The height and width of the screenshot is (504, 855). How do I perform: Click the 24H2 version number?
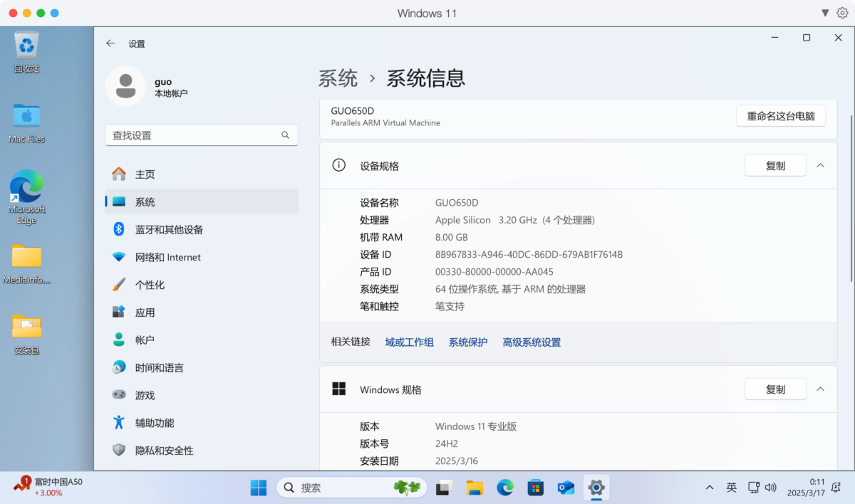[447, 443]
